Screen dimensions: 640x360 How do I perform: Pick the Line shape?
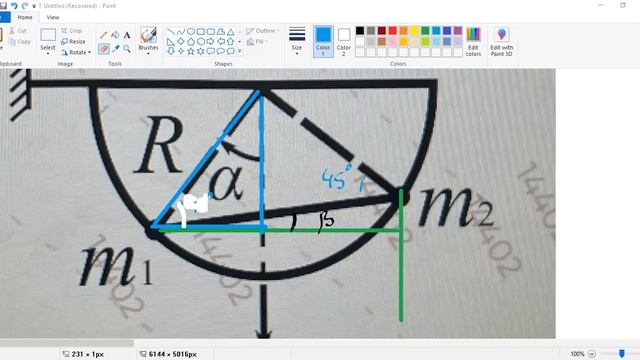click(171, 31)
